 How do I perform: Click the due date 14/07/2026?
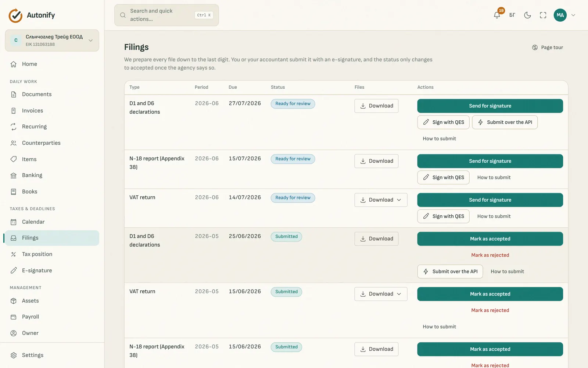245,197
